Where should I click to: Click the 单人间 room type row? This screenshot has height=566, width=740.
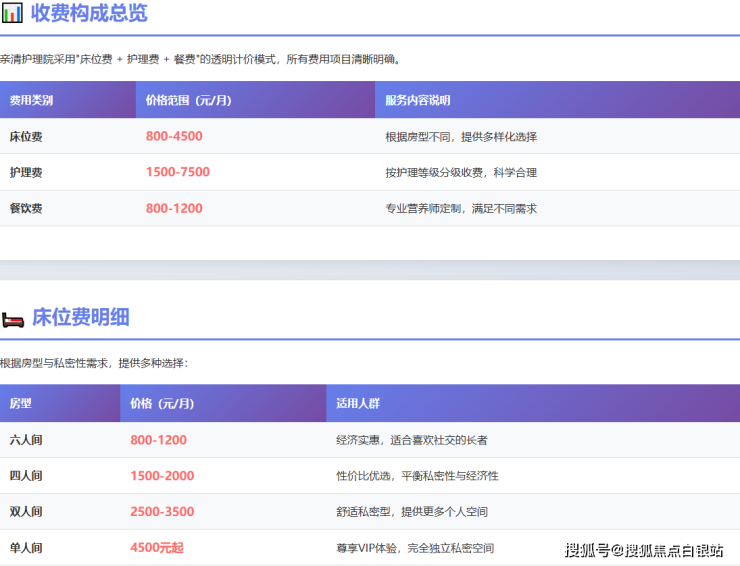click(x=26, y=548)
